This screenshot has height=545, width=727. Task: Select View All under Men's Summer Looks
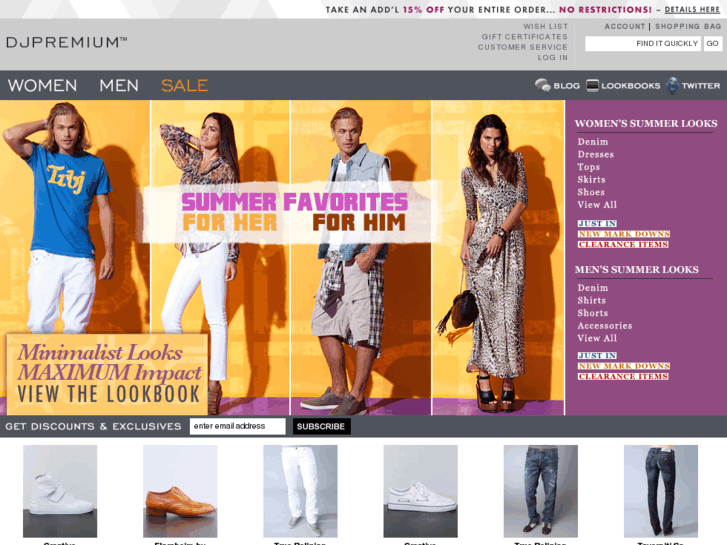597,338
